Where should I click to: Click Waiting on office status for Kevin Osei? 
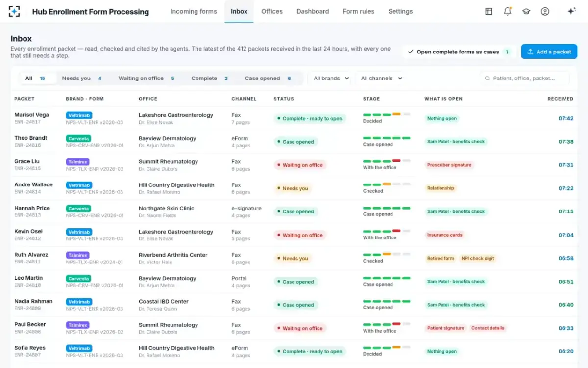300,235
